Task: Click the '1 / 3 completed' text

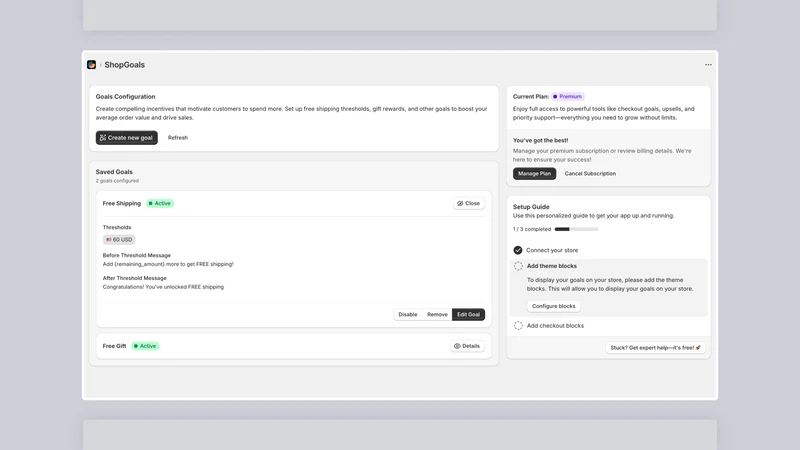Action: tap(532, 229)
